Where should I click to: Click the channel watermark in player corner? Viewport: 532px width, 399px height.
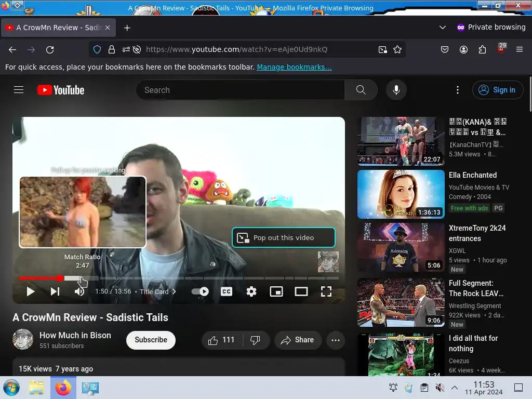328,262
